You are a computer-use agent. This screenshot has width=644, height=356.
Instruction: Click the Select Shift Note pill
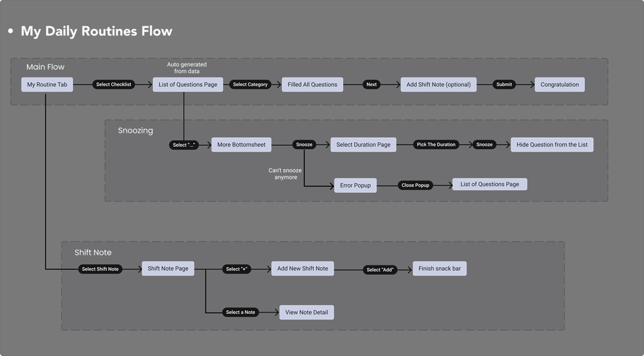coord(99,269)
